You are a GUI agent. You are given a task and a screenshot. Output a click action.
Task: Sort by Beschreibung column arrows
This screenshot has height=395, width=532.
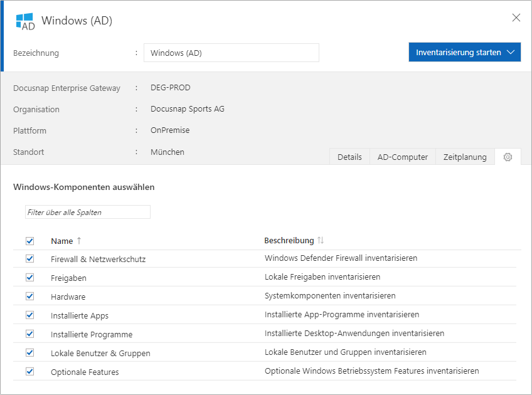(x=321, y=240)
